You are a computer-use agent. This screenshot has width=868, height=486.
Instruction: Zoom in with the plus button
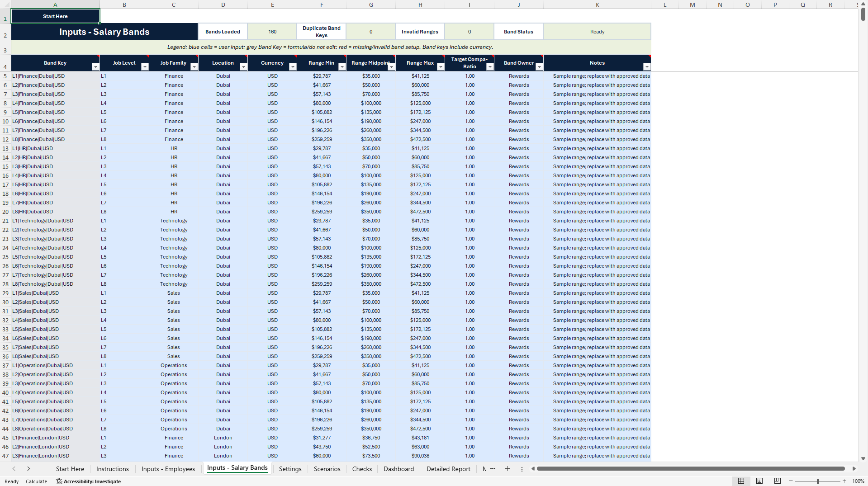point(844,481)
